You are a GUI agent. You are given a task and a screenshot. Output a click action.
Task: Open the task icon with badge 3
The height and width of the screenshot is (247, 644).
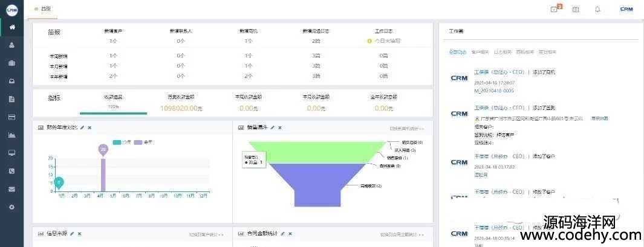(554, 9)
